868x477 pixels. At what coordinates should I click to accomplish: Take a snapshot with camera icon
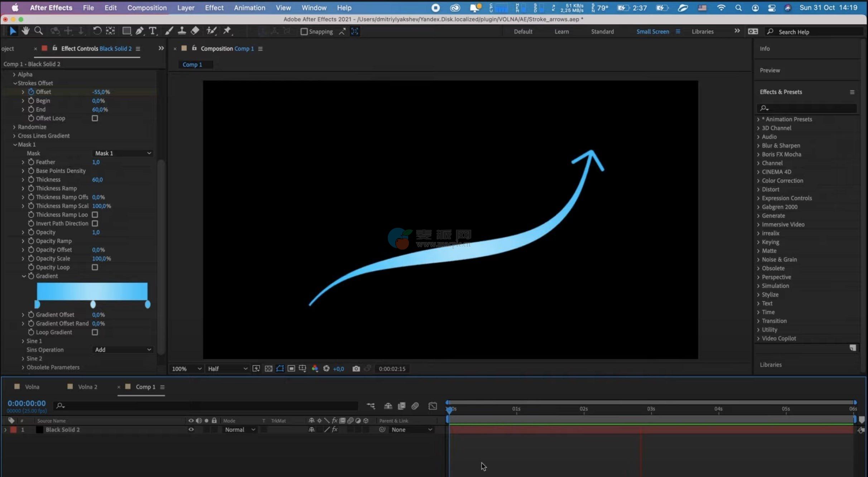click(x=356, y=368)
